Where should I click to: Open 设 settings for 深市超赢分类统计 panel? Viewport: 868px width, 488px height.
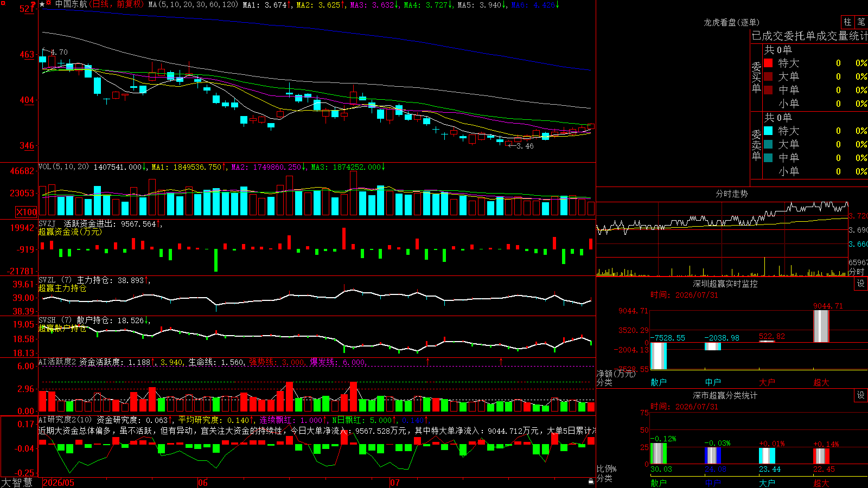pyautogui.click(x=861, y=395)
